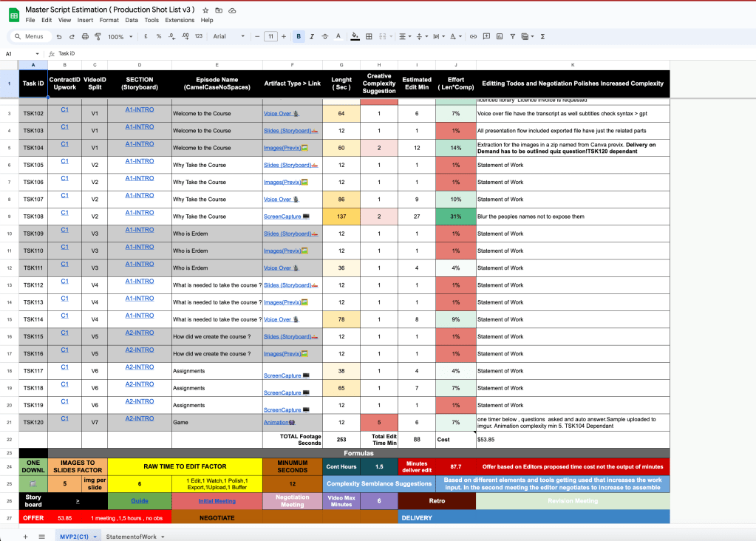Open the Voice Over link in TSK102 row
Image resolution: width=756 pixels, height=541 pixels.
(x=278, y=114)
